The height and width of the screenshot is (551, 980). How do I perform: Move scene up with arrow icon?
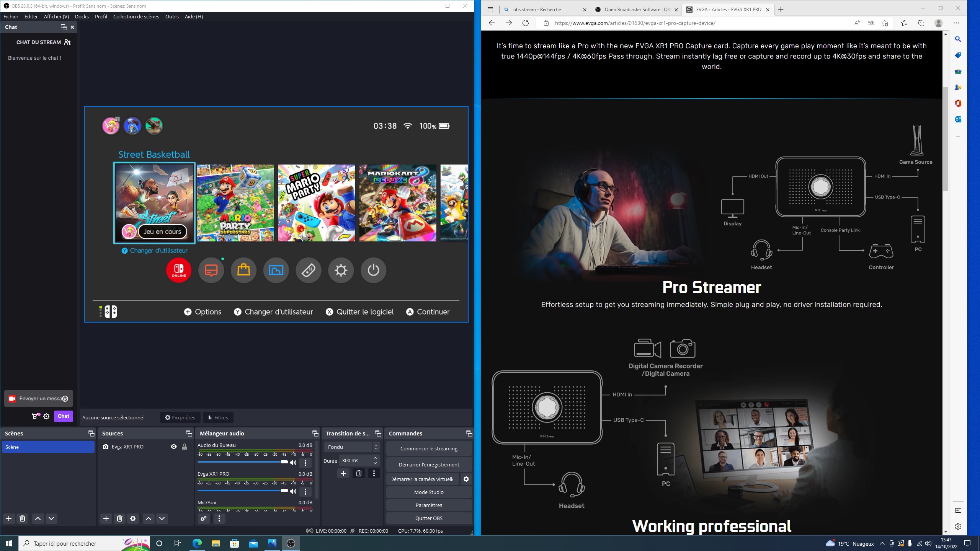click(x=38, y=518)
